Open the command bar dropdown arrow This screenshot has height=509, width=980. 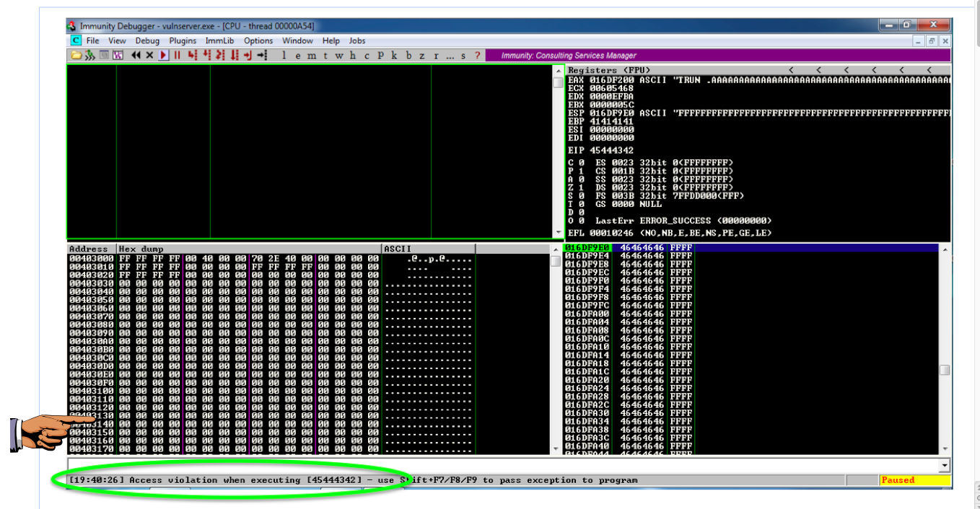[945, 466]
